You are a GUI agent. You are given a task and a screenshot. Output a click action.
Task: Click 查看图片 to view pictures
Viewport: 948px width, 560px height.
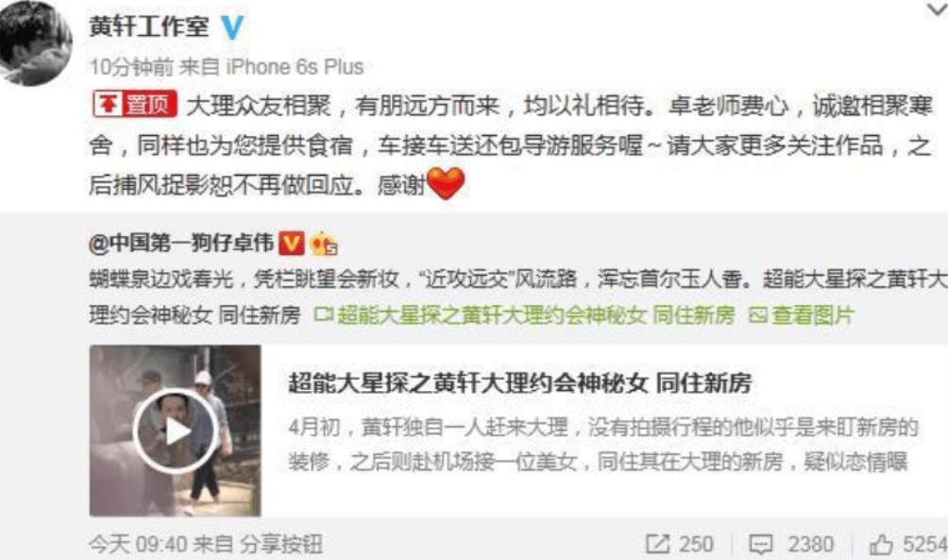802,314
